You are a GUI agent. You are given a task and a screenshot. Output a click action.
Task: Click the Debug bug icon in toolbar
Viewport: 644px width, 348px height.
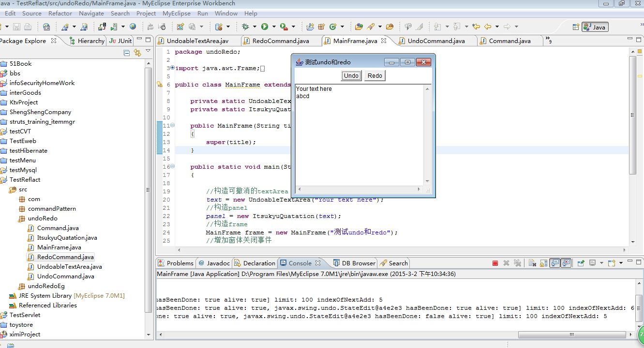click(246, 27)
